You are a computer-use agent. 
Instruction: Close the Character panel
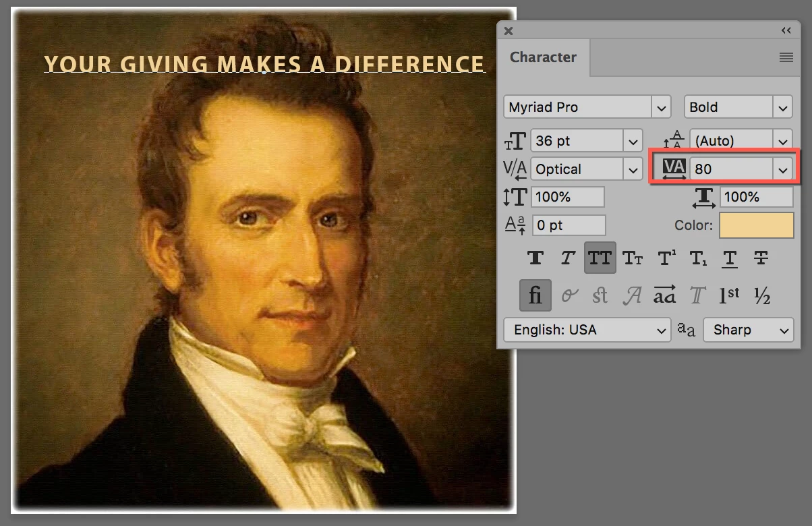pyautogui.click(x=509, y=30)
